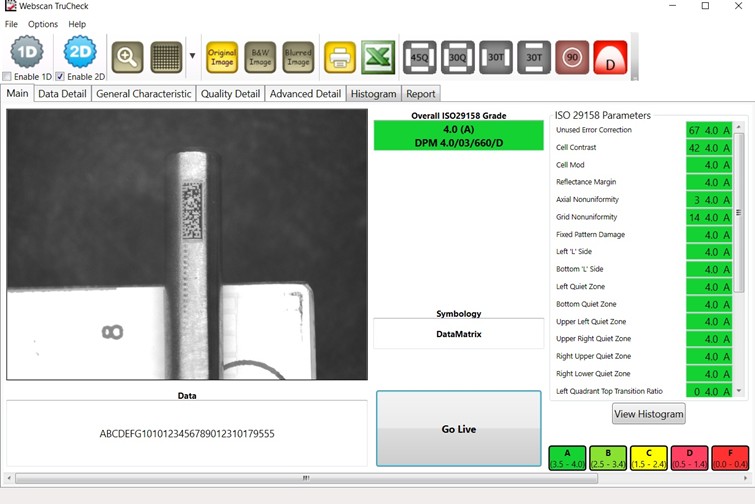Select the Axial Nonuniformity parameter
755x504 pixels.
click(x=643, y=199)
